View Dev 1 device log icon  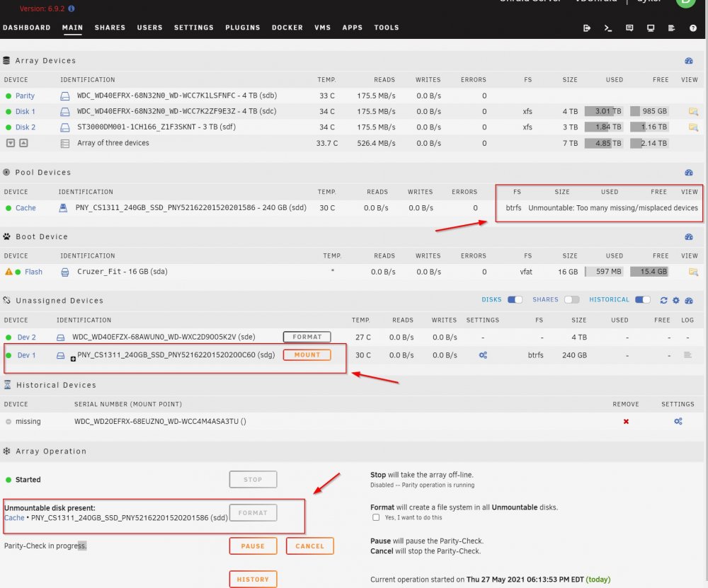(x=687, y=355)
